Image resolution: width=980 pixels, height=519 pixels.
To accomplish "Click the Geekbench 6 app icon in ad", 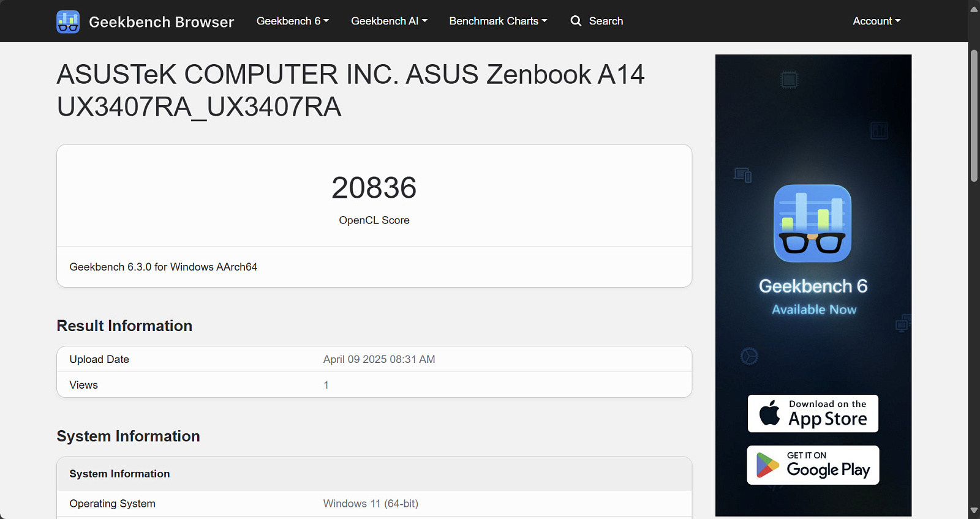I will coord(813,223).
